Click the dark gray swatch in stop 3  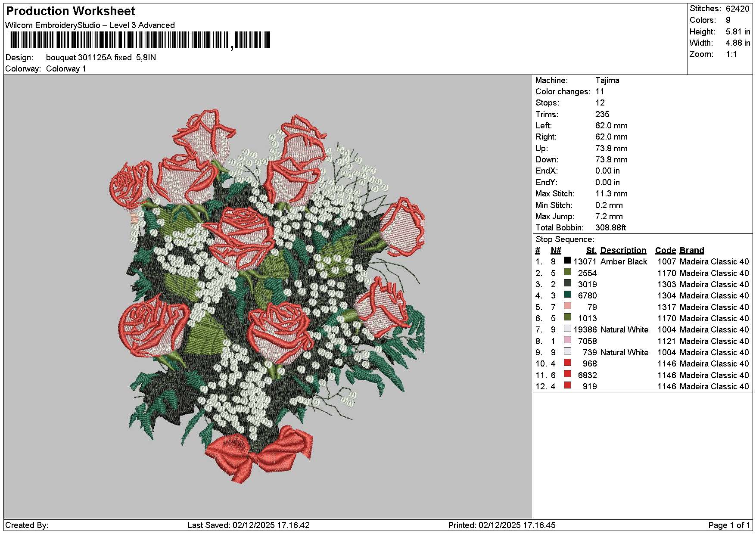(x=568, y=283)
